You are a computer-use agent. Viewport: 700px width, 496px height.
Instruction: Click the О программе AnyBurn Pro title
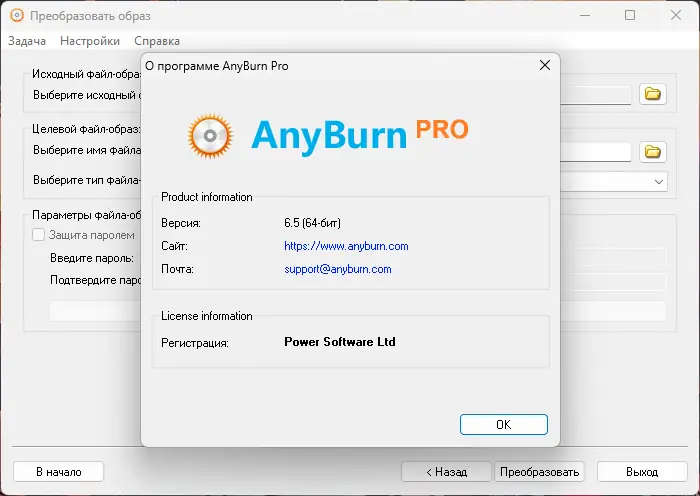(217, 66)
